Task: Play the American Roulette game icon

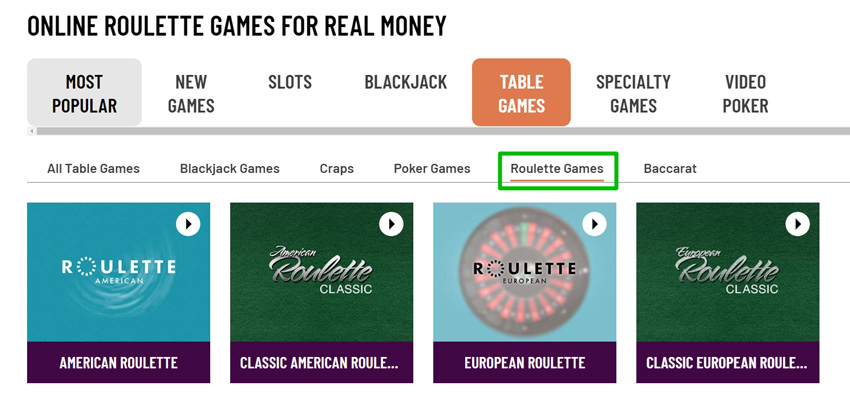Action: pyautogui.click(x=188, y=224)
